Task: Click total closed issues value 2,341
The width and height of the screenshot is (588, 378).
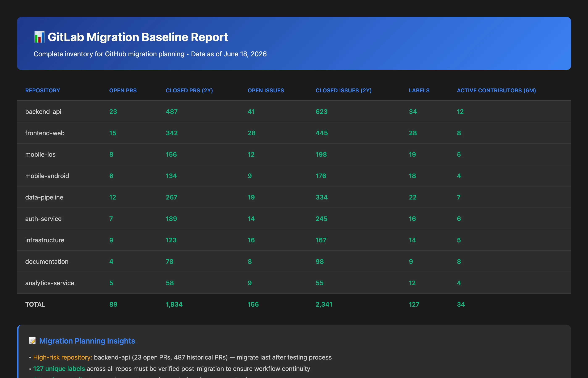Action: click(x=324, y=304)
